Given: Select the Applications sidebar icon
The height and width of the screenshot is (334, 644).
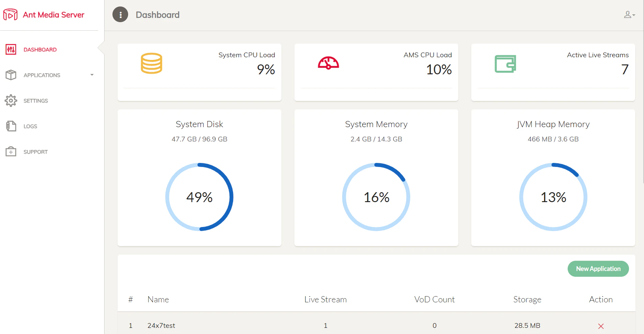Looking at the screenshot, I should click(x=11, y=75).
